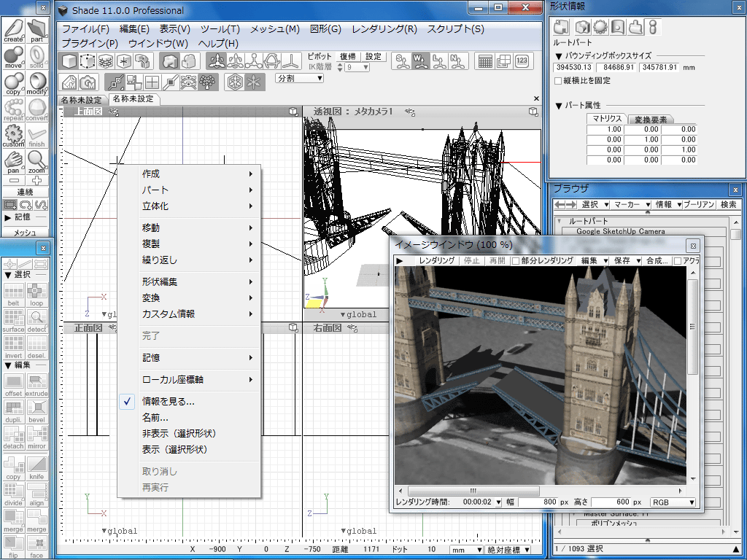Image resolution: width=747 pixels, height=560 pixels.
Task: Click the calculator grid icon in toolbar
Action: click(485, 61)
